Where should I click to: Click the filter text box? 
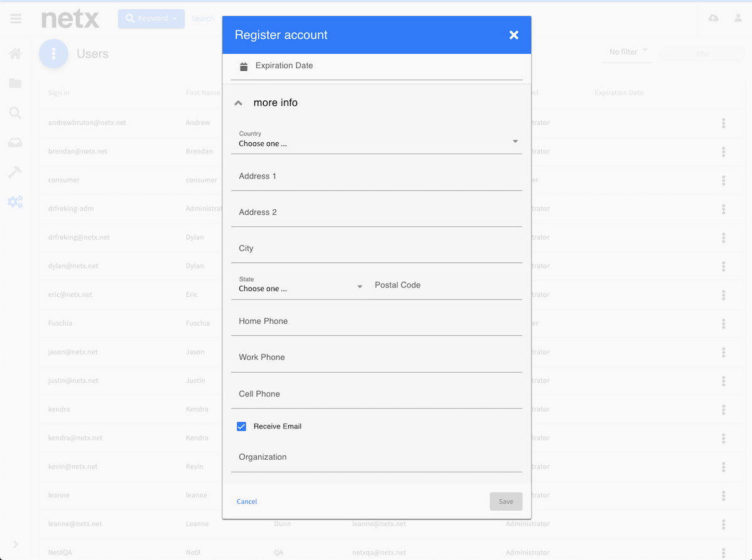point(702,53)
